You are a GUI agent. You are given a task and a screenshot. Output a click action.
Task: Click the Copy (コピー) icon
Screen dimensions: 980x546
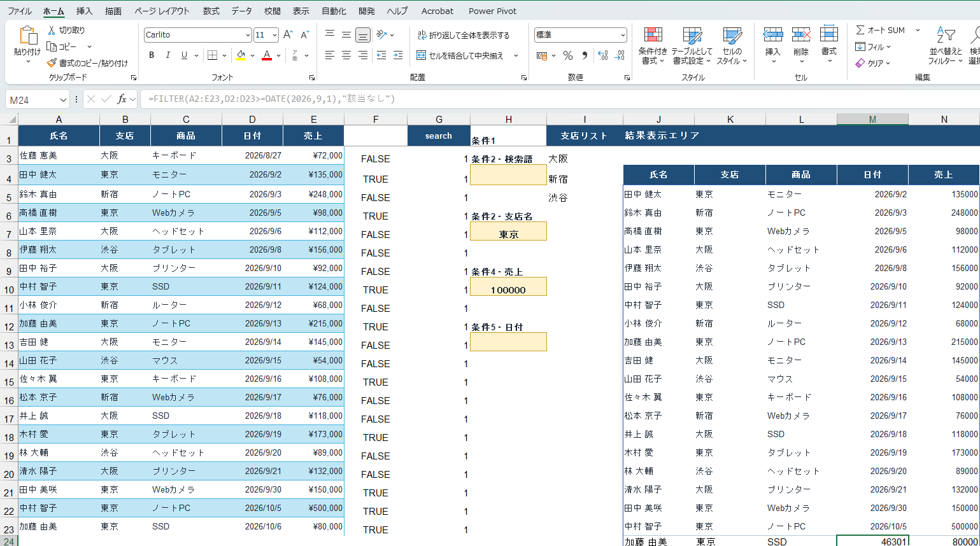[x=52, y=46]
